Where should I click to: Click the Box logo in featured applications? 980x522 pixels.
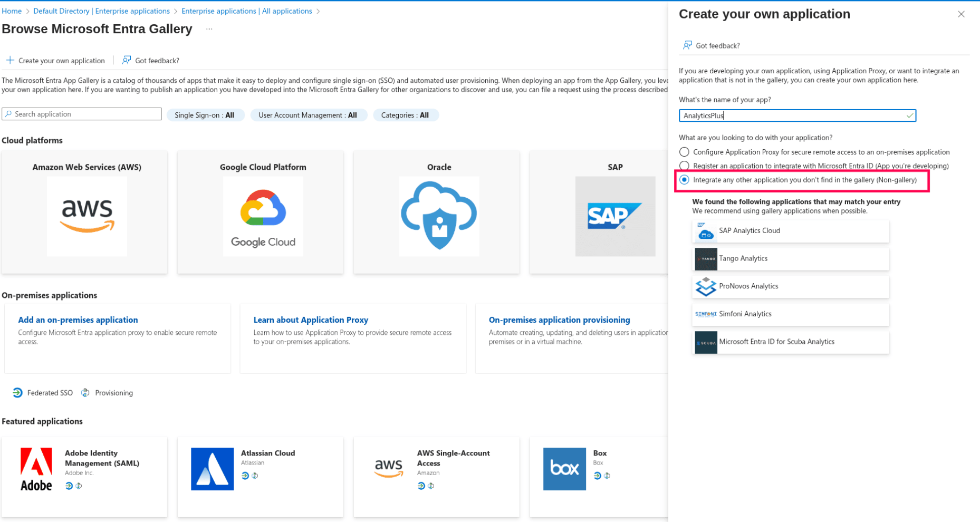pyautogui.click(x=564, y=469)
